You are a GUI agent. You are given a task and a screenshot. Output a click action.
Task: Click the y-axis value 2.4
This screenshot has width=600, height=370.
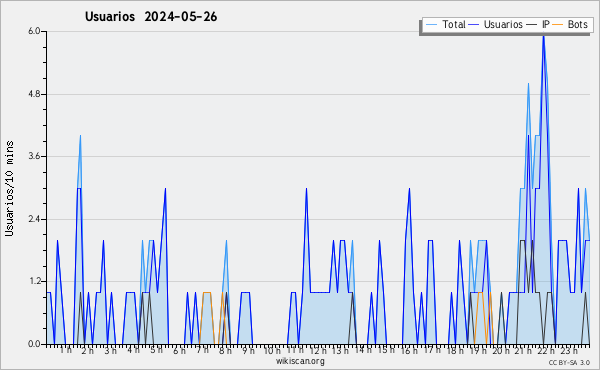click(x=34, y=219)
